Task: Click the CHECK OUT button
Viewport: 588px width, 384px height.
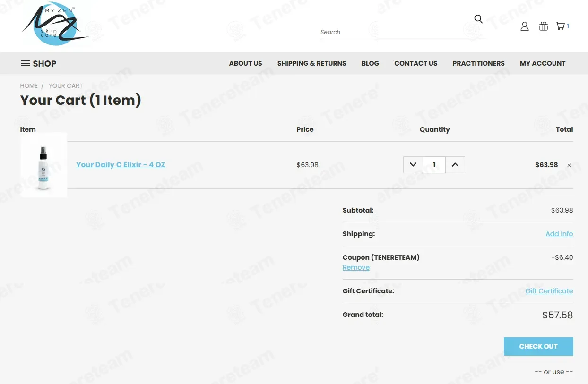Action: (538, 346)
